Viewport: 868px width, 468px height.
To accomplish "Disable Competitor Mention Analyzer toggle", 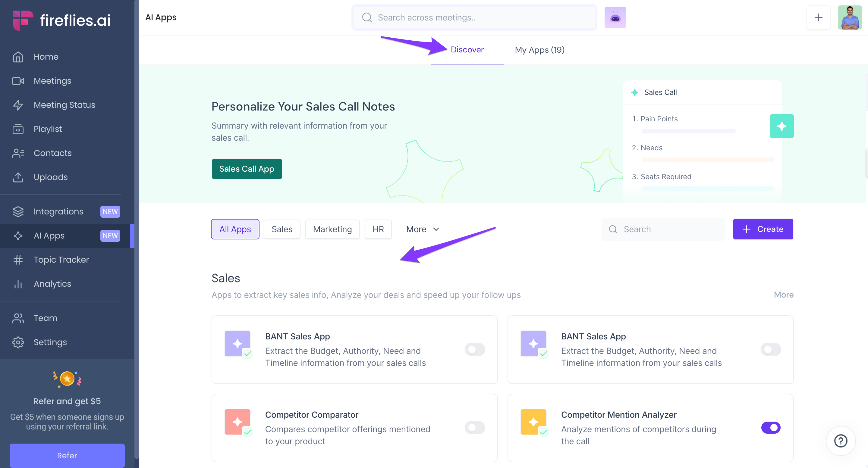I will (770, 428).
